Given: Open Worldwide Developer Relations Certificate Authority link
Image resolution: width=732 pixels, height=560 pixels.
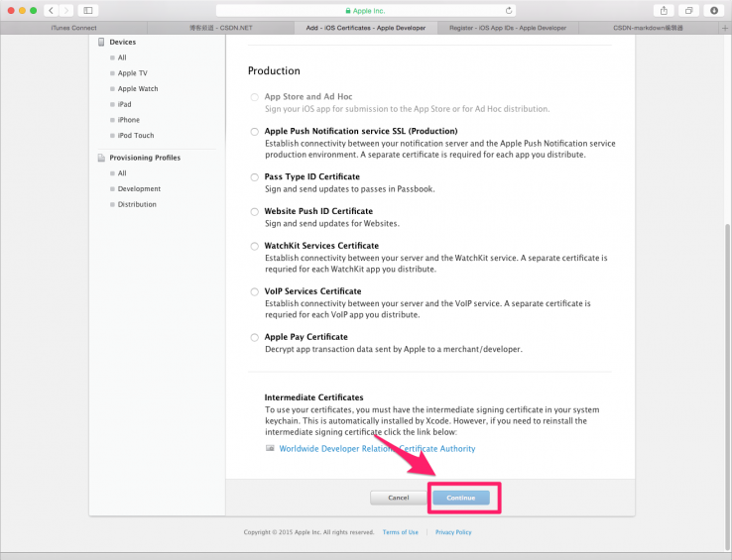Looking at the screenshot, I should pos(377,448).
